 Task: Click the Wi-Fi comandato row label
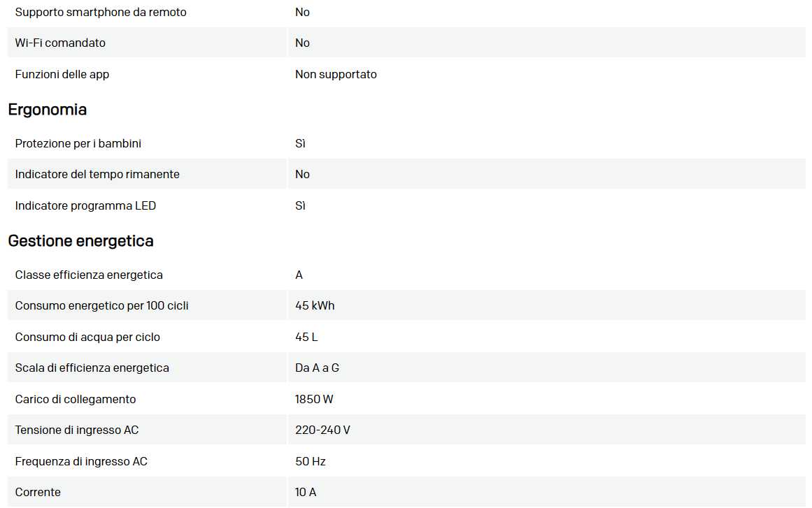point(60,43)
